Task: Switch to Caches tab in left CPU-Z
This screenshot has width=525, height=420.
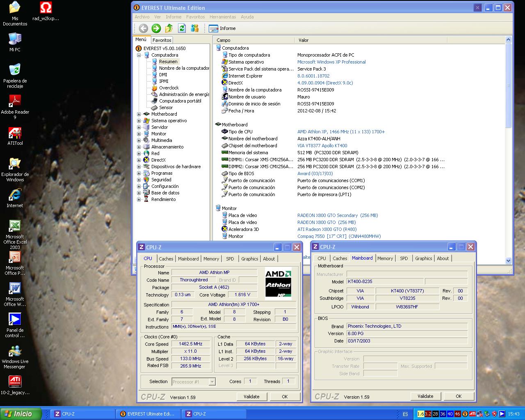Action: pos(166,259)
